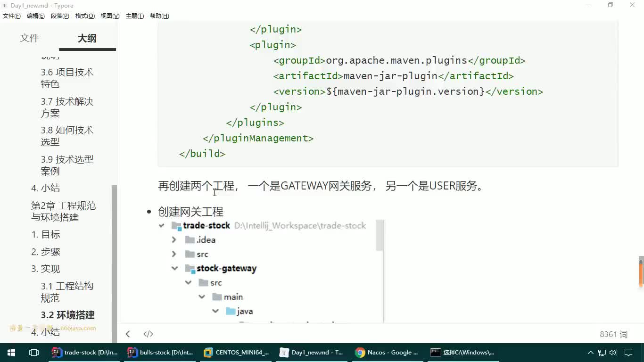Screen dimensions: 644x362
Task: Go to outline item 3.7 技术解决方案
Action: [x=67, y=107]
